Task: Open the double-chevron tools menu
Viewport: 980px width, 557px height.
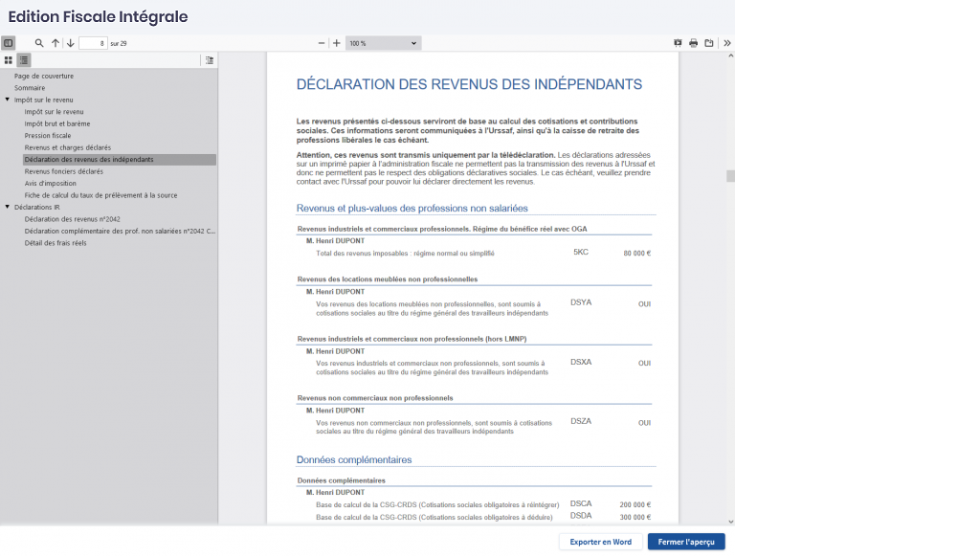Action: (x=727, y=43)
